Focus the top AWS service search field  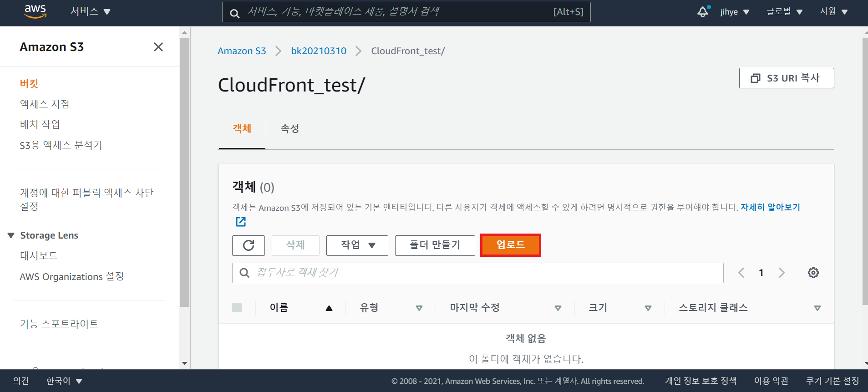(406, 12)
